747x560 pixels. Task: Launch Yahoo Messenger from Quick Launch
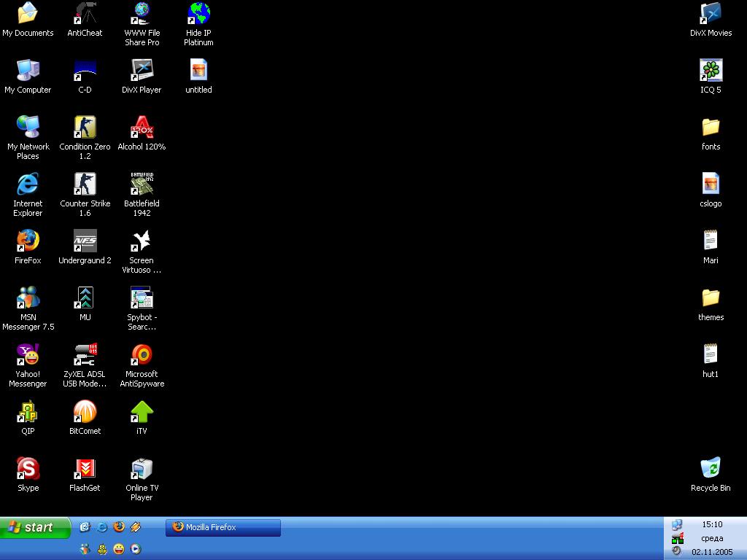tap(119, 549)
